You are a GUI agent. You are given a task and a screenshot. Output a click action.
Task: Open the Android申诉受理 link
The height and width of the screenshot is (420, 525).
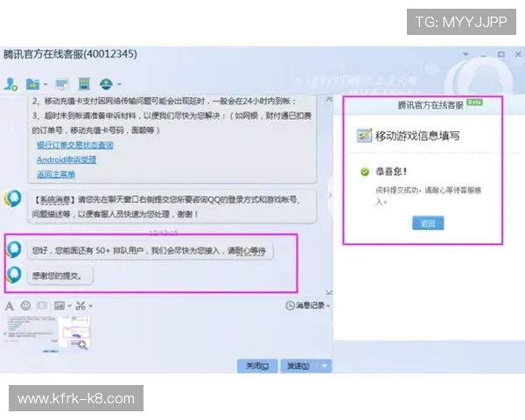tap(66, 160)
